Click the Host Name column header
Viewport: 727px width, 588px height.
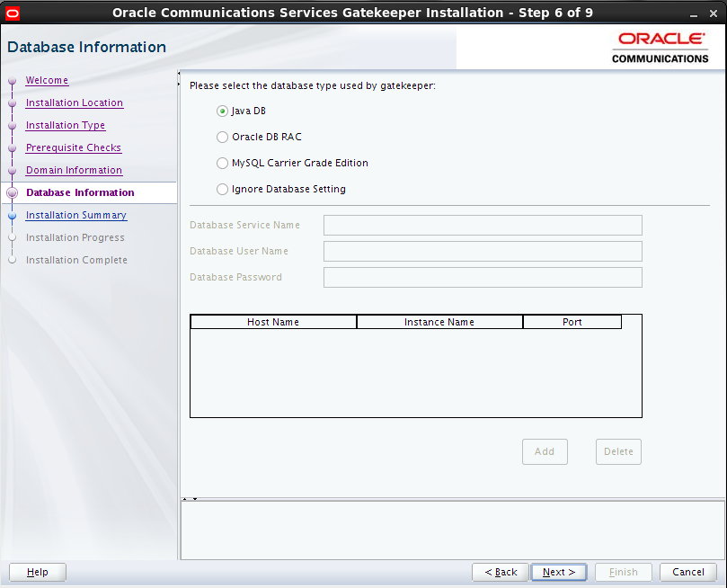pyautogui.click(x=273, y=322)
